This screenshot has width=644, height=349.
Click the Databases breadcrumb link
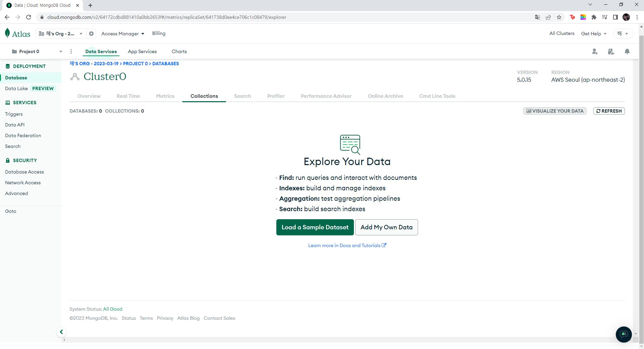[x=166, y=64]
